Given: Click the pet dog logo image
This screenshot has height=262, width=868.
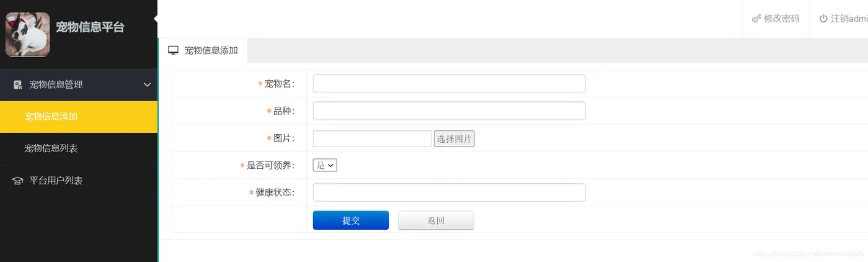Looking at the screenshot, I should 28,35.
